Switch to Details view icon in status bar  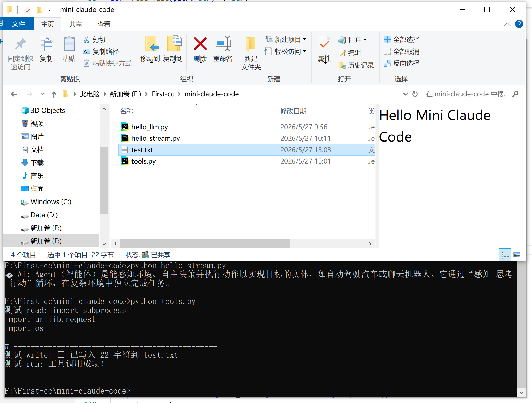(x=505, y=255)
